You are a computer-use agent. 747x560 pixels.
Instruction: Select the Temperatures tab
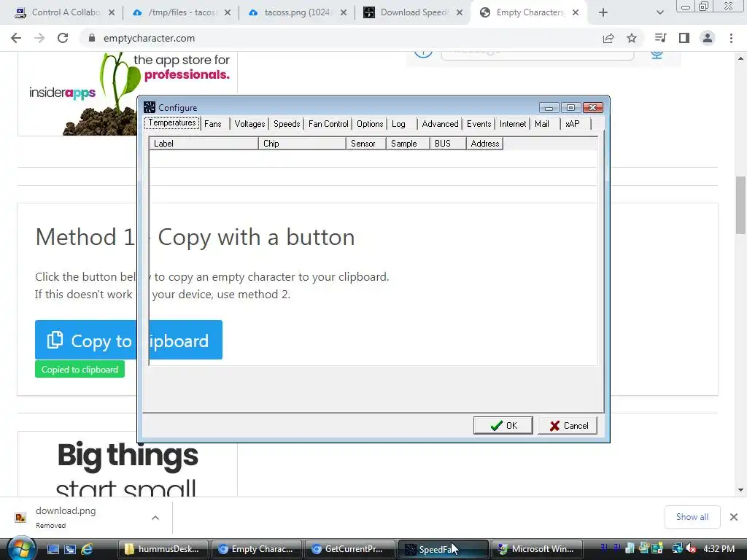172,122
